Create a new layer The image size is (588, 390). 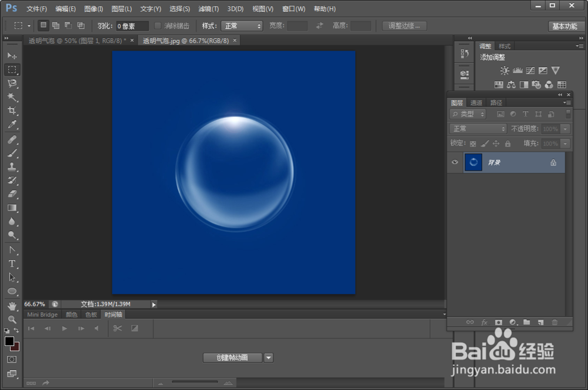pyautogui.click(x=540, y=322)
